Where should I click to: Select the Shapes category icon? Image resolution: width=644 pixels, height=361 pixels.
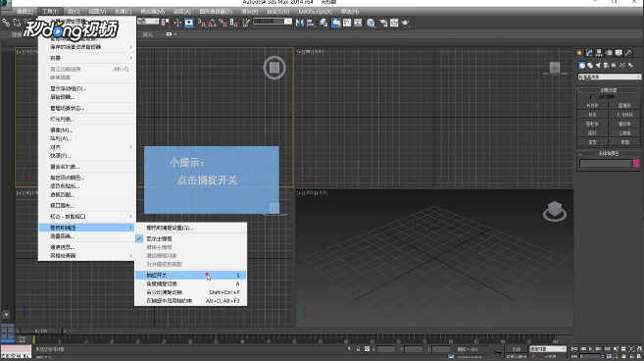[x=590, y=65]
